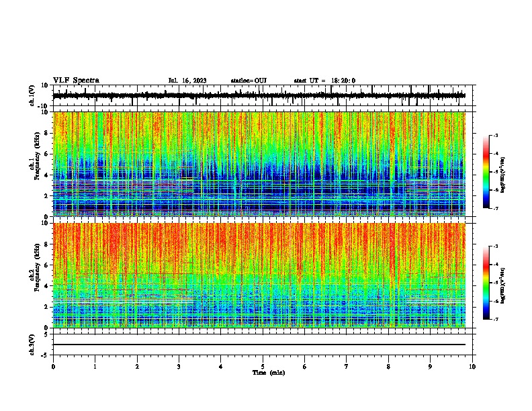The height and width of the screenshot is (411, 532).
Task: Click the time axis tick label "8"
Action: coord(388,367)
